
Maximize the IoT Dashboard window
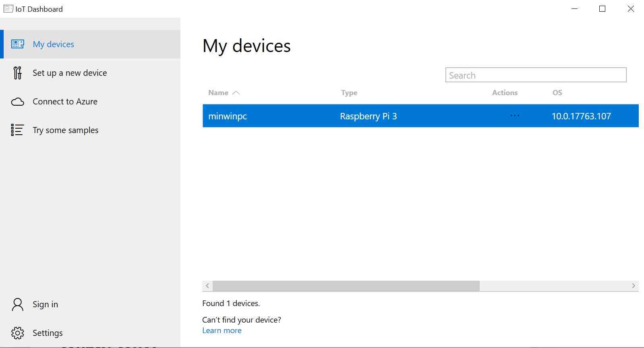(x=603, y=9)
